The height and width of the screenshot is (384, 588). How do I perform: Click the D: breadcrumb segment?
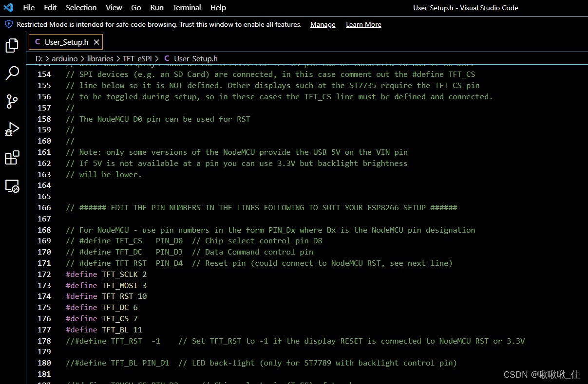coord(39,58)
